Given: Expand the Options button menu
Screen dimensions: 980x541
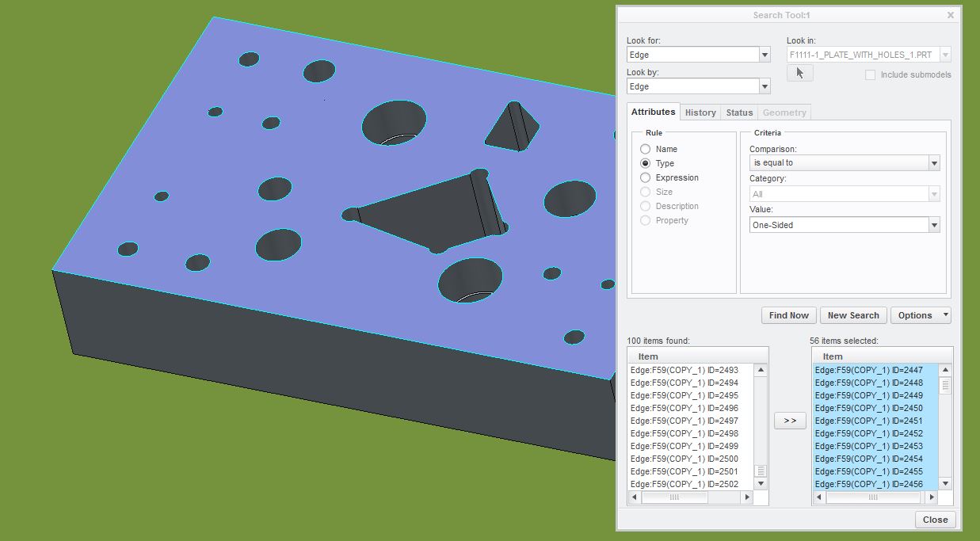Looking at the screenshot, I should (921, 315).
